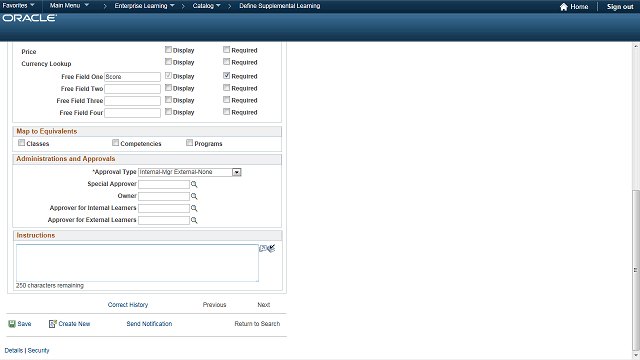The height and width of the screenshot is (360, 640).
Task: Click Sign out
Action: [620, 7]
